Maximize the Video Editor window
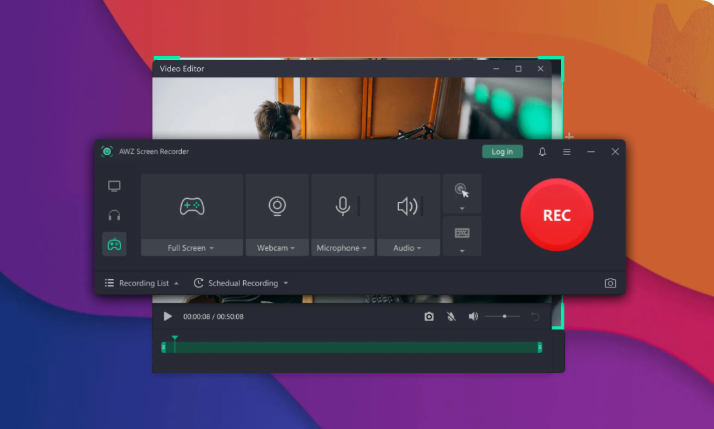Screen dimensions: 714x429 coord(518,69)
